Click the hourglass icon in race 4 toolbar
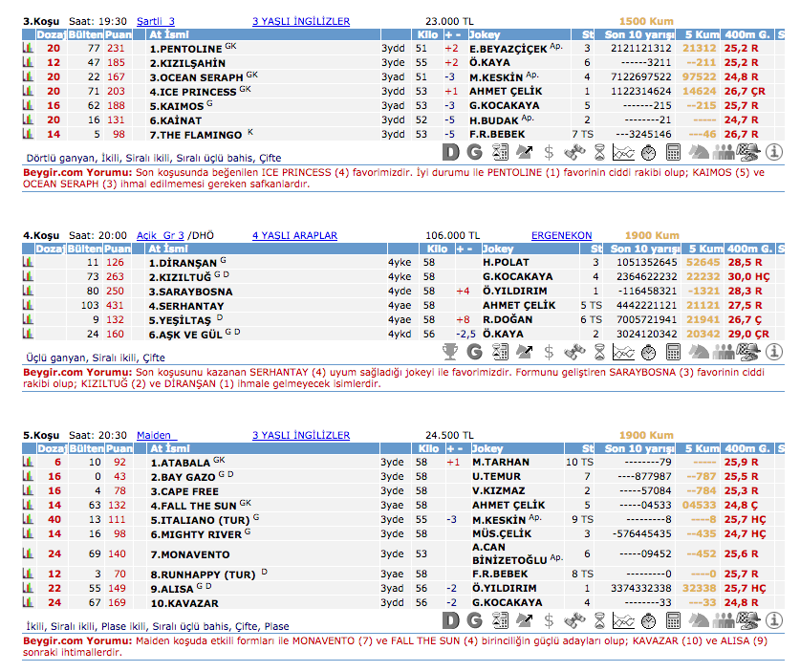The width and height of the screenshot is (800, 672). coord(598,352)
